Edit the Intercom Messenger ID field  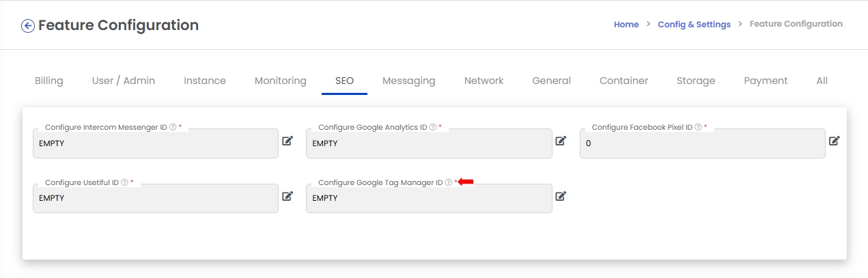pyautogui.click(x=288, y=141)
